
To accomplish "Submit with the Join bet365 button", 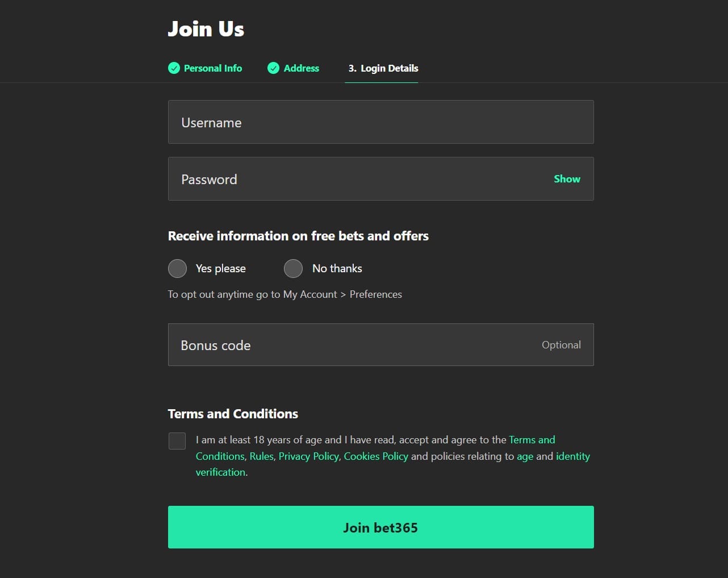I will [x=380, y=527].
